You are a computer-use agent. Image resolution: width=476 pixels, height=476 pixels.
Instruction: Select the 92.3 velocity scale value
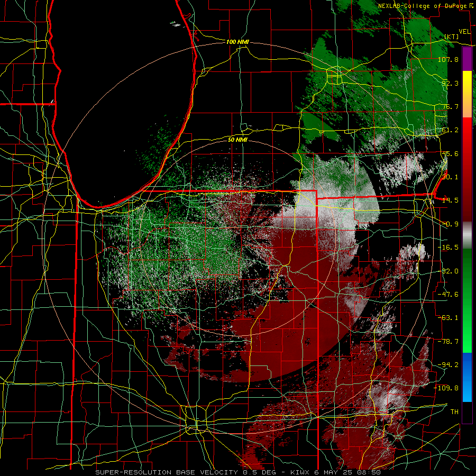point(450,83)
